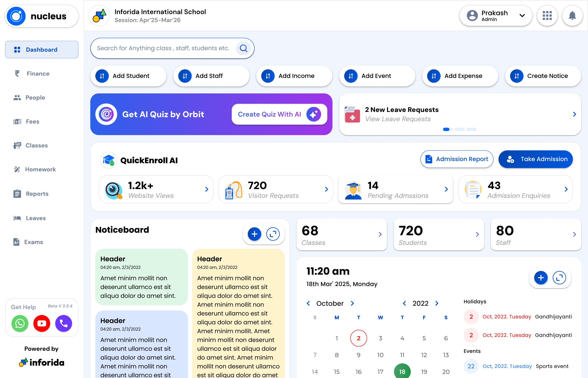Click the search magnifier icon
Screen dimensions: 588x378
point(244,48)
